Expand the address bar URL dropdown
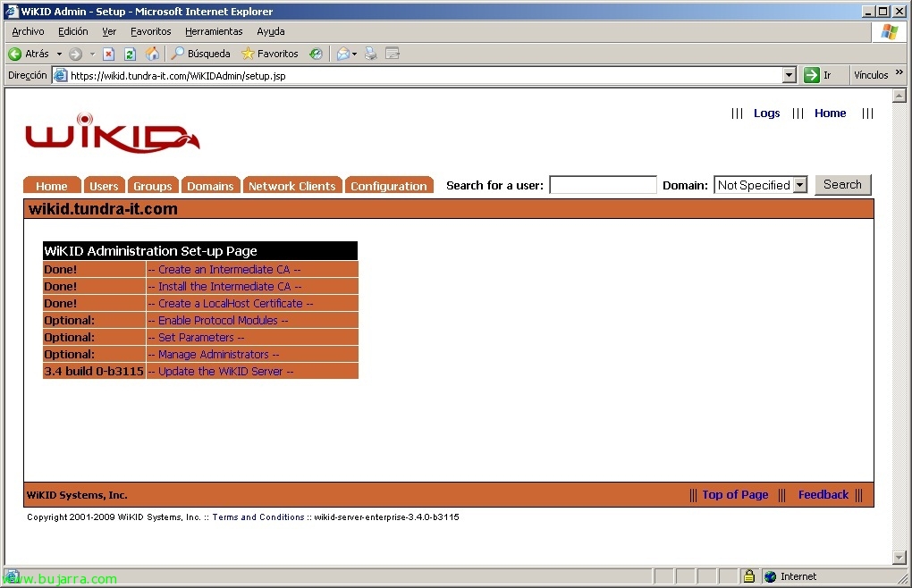Viewport: 912px width, 588px height. click(790, 75)
